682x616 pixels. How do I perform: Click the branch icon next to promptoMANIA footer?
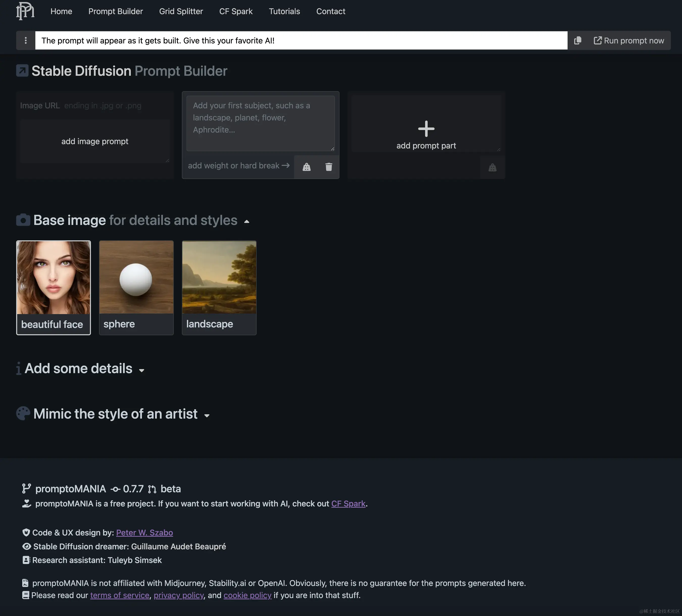(x=26, y=488)
